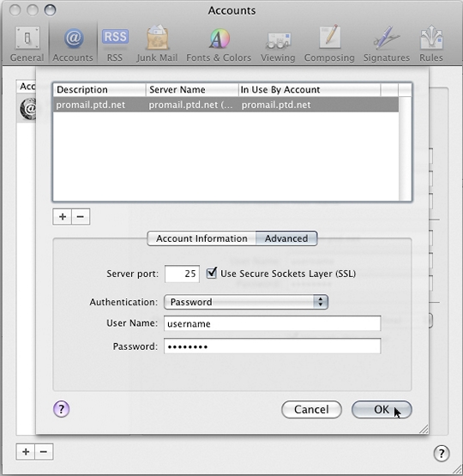Image resolution: width=463 pixels, height=476 pixels.
Task: Open the Composing preferences pane
Action: point(329,44)
